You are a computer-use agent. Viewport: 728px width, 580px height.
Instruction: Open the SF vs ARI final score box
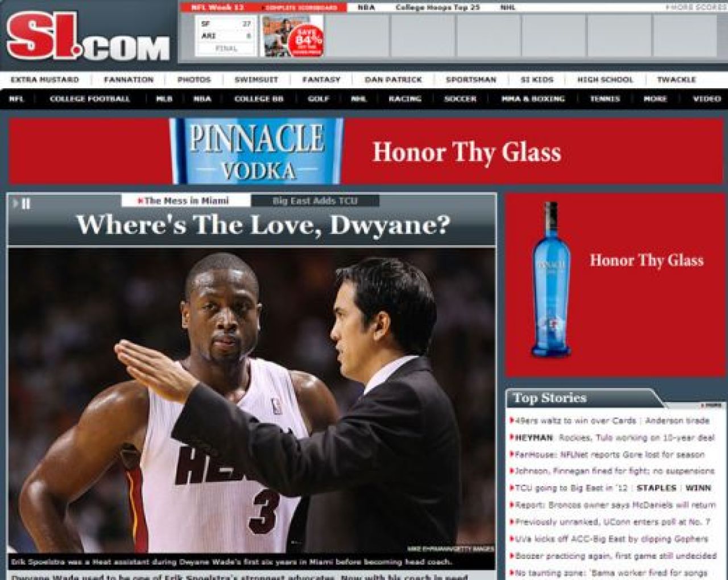pos(226,36)
